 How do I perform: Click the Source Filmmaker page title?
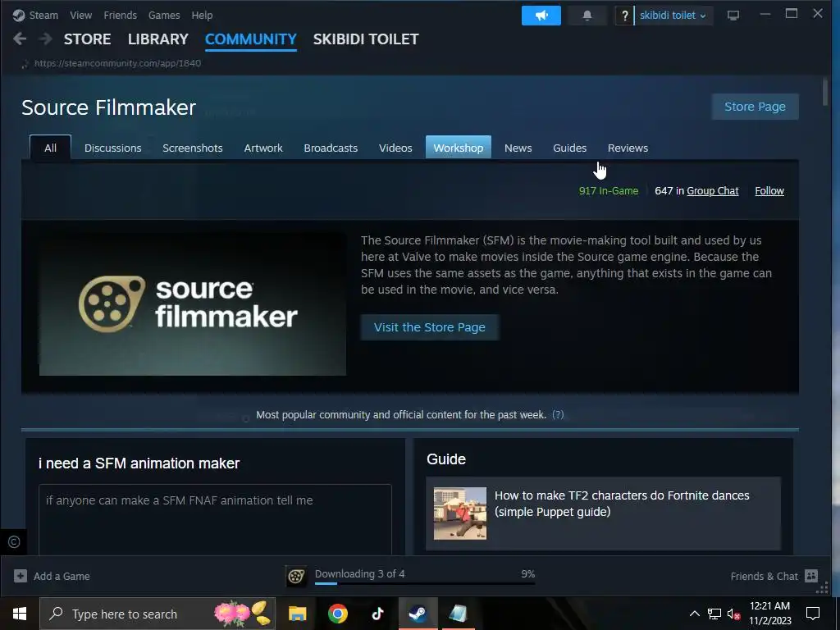click(x=109, y=107)
